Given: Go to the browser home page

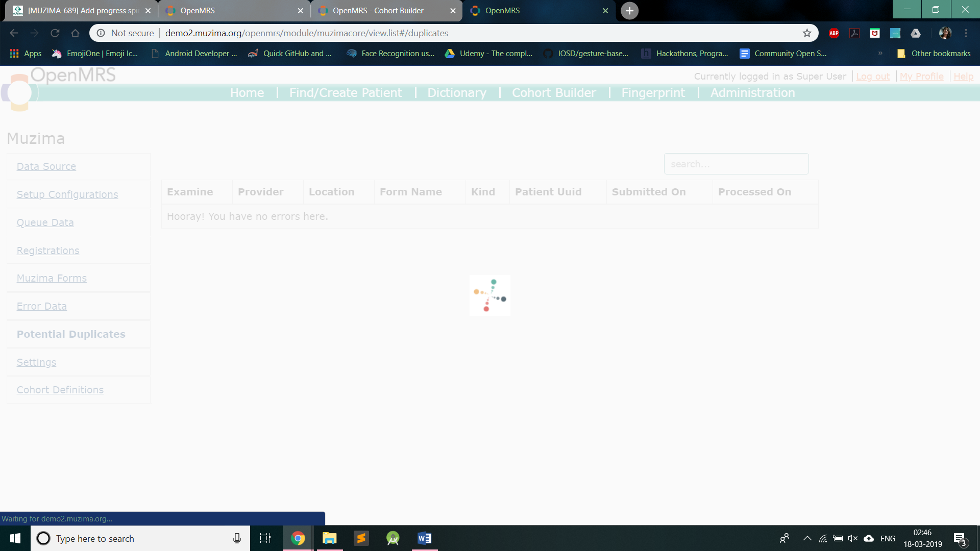Looking at the screenshot, I should click(75, 33).
